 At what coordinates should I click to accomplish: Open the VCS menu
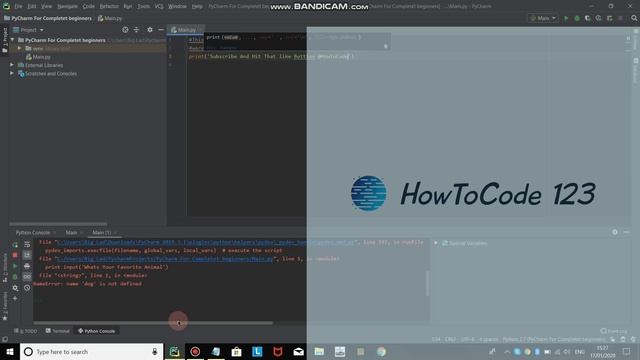[159, 6]
